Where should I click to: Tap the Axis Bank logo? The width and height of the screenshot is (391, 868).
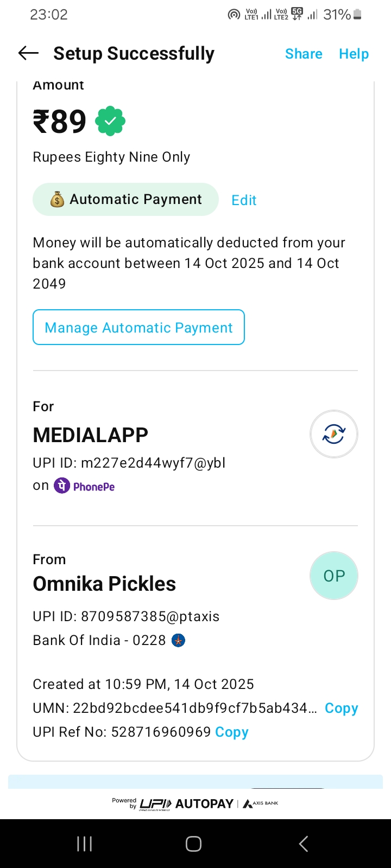[x=261, y=803]
